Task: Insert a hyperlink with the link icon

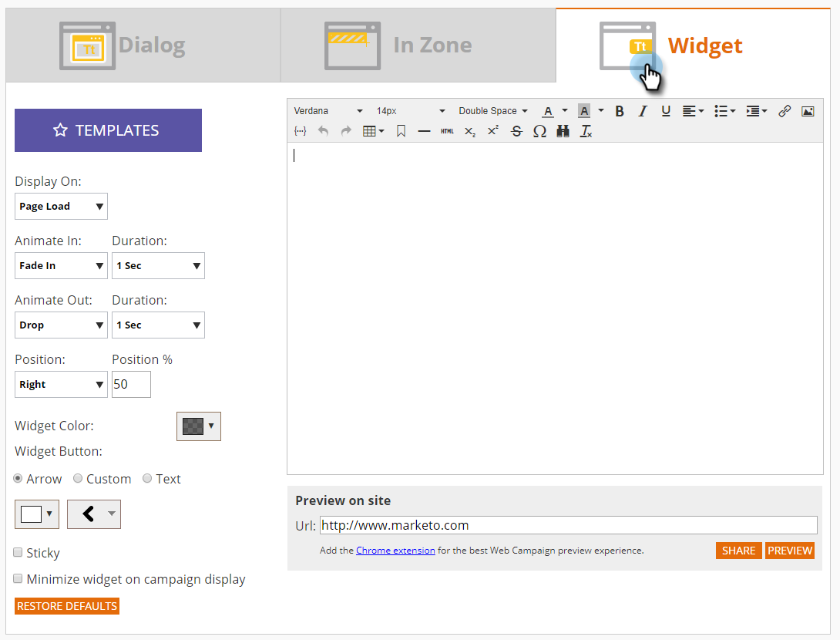Action: tap(785, 111)
